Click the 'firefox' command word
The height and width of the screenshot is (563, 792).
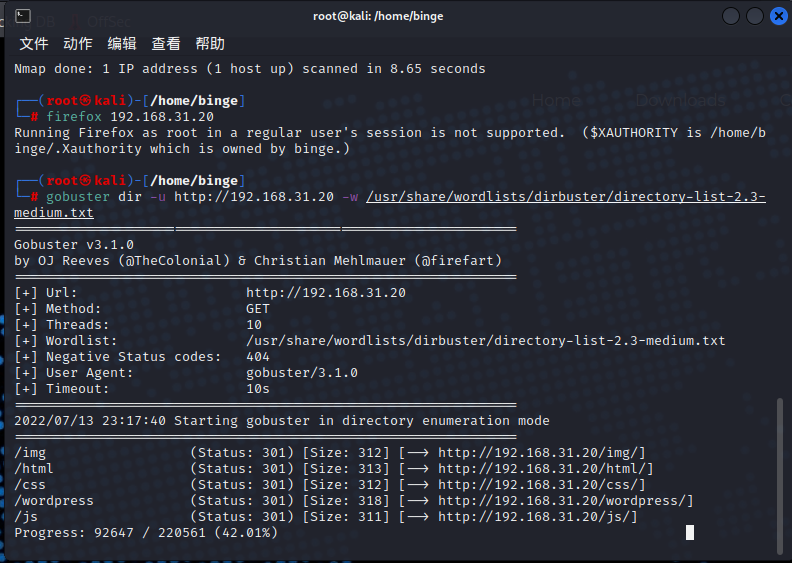pyautogui.click(x=74, y=117)
